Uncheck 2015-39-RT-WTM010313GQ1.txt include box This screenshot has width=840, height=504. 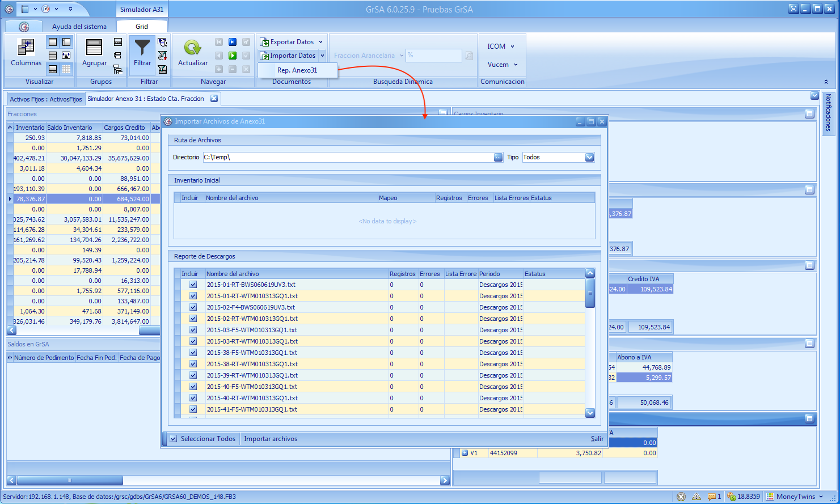click(x=193, y=375)
